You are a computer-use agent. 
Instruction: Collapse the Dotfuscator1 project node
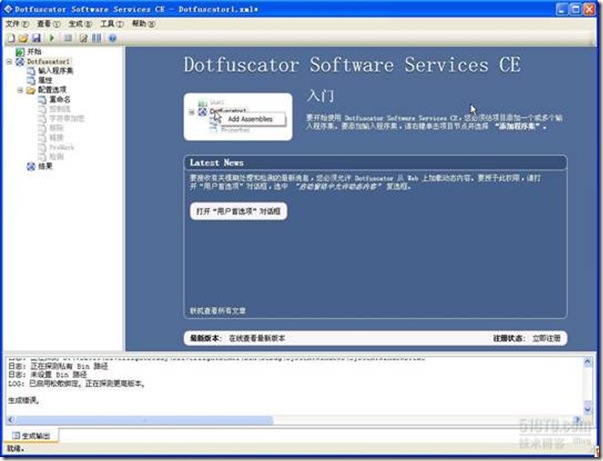click(9, 62)
